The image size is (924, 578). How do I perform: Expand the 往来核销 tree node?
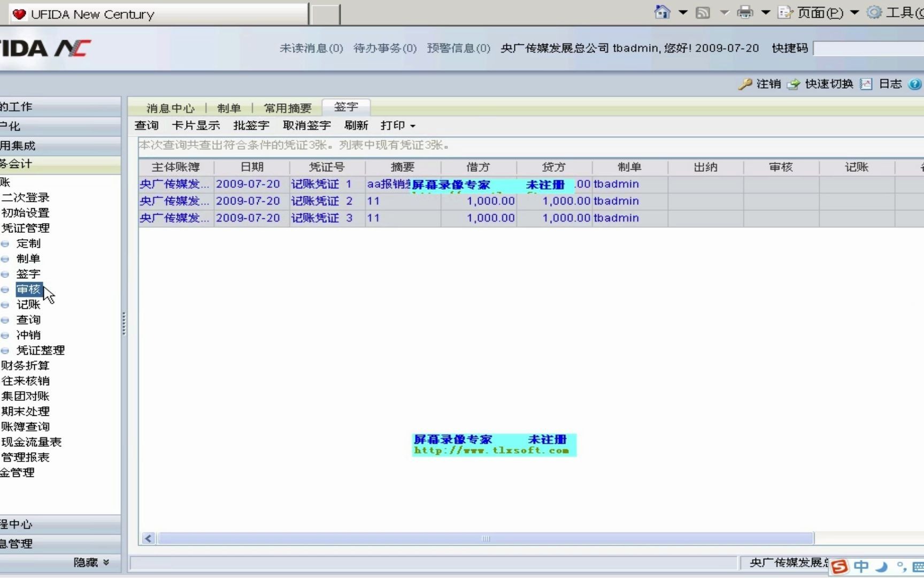pyautogui.click(x=25, y=381)
